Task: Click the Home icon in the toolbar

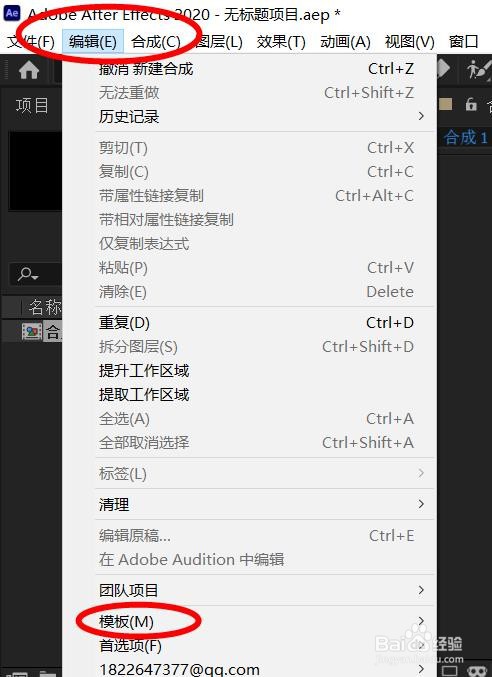Action: [29, 70]
